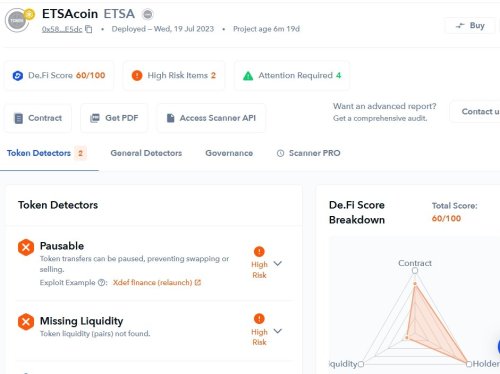Click the Contract node on radar chart
This screenshot has width=500, height=374.
click(415, 270)
